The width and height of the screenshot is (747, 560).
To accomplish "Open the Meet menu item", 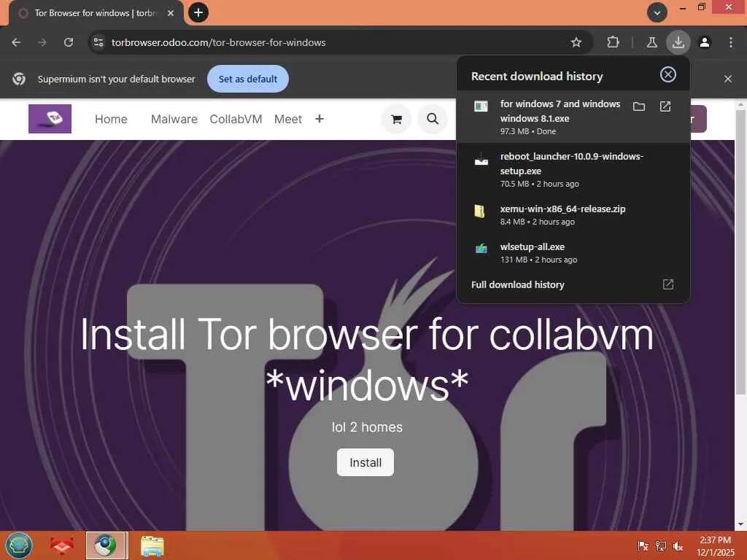I will [287, 119].
